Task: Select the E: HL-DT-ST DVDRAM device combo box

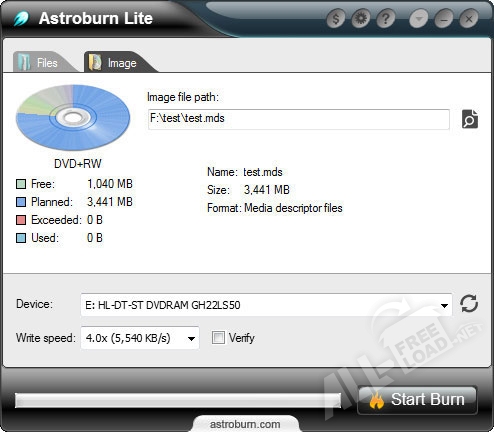Action: tap(266, 305)
